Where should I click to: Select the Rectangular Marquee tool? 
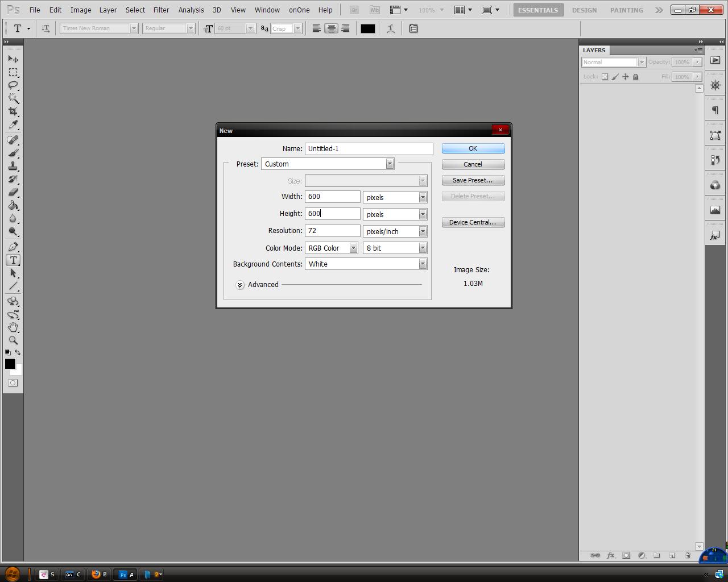tap(13, 72)
